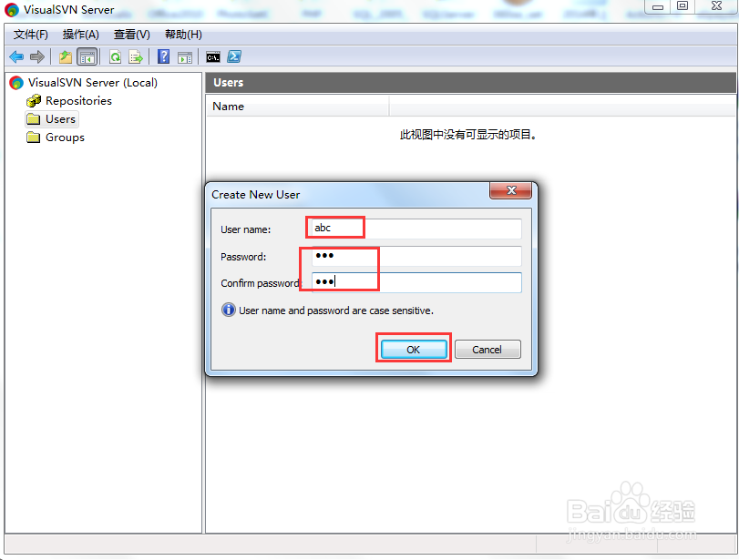The image size is (739, 560).
Task: Click the Refresh toolbar icon
Action: click(115, 57)
